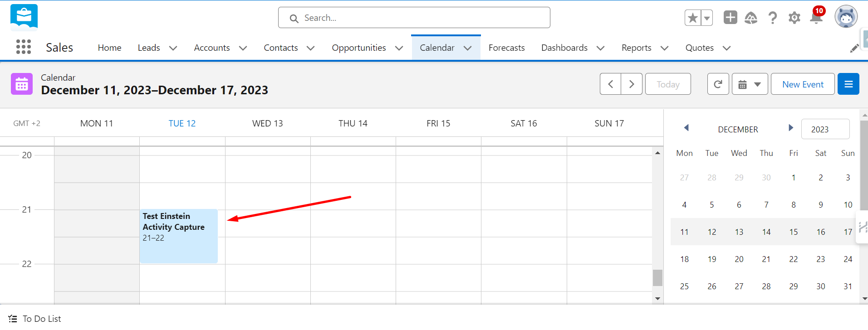Click the New Event button
Viewport: 868px width, 330px height.
click(x=802, y=84)
